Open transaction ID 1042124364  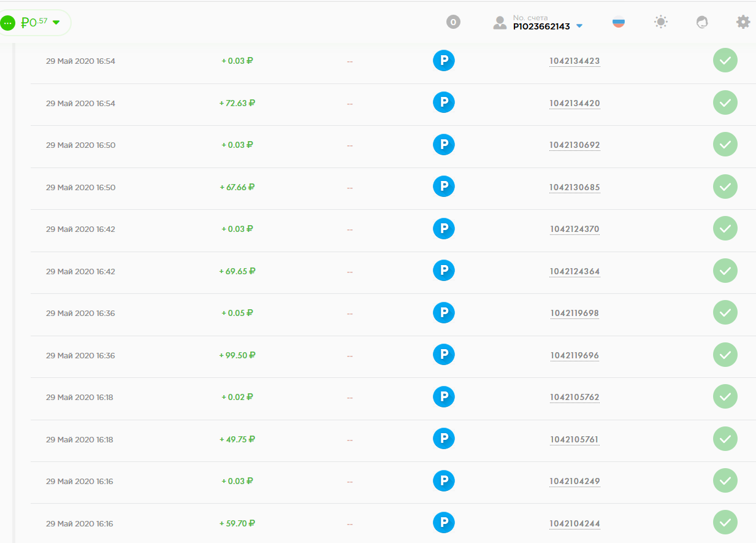575,271
